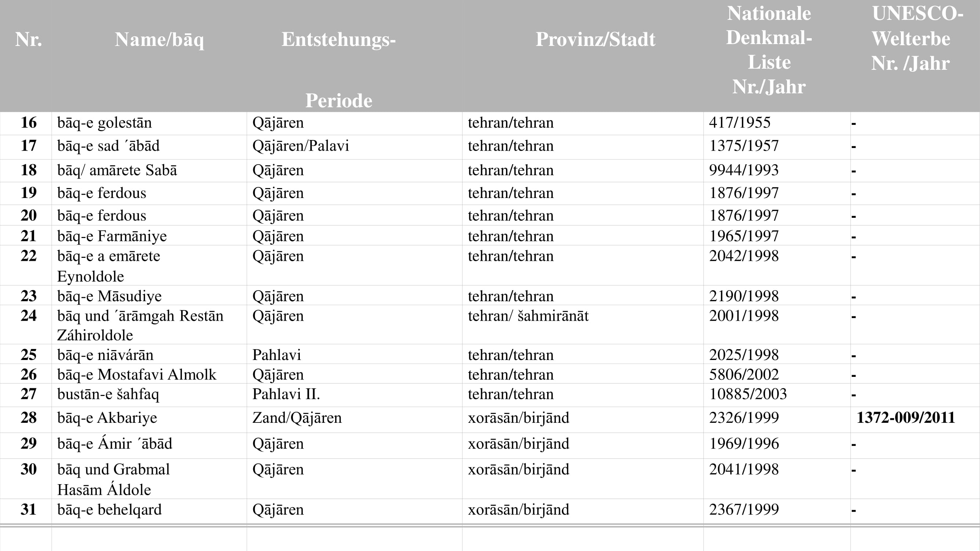Click the 'Name/bāq' column header
The image size is (980, 551).
(x=159, y=40)
